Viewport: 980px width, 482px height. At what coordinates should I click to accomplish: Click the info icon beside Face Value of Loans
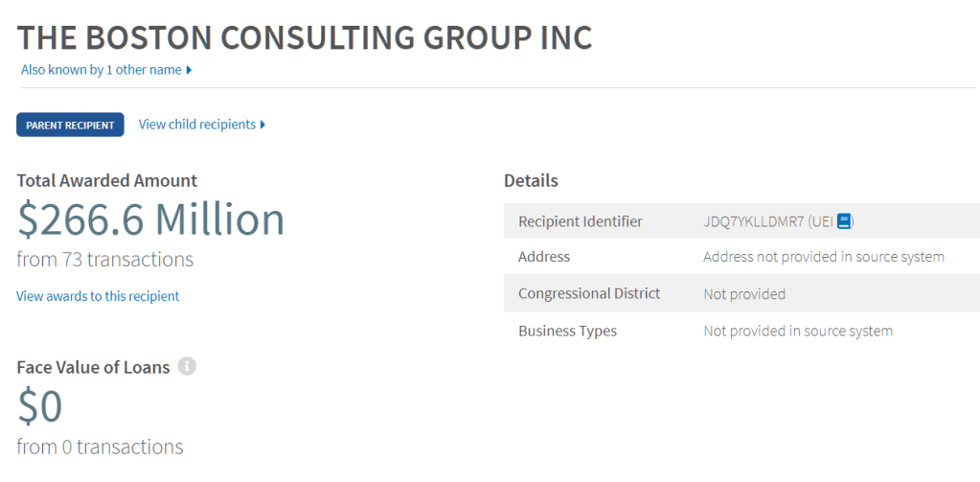coord(188,366)
